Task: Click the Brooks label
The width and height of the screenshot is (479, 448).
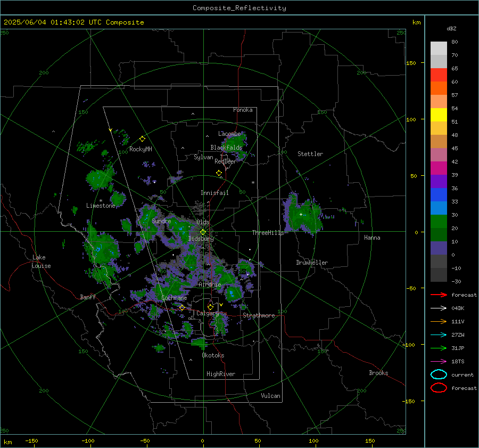Action: coord(378,373)
